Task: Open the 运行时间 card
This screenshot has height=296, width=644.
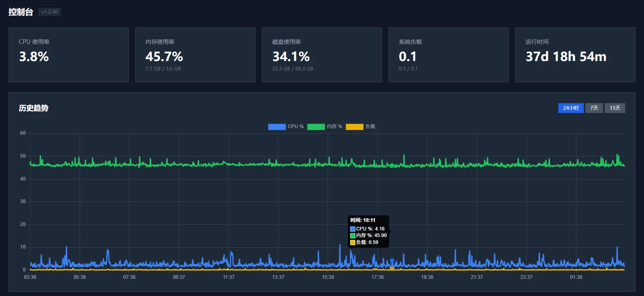Action: (x=575, y=55)
